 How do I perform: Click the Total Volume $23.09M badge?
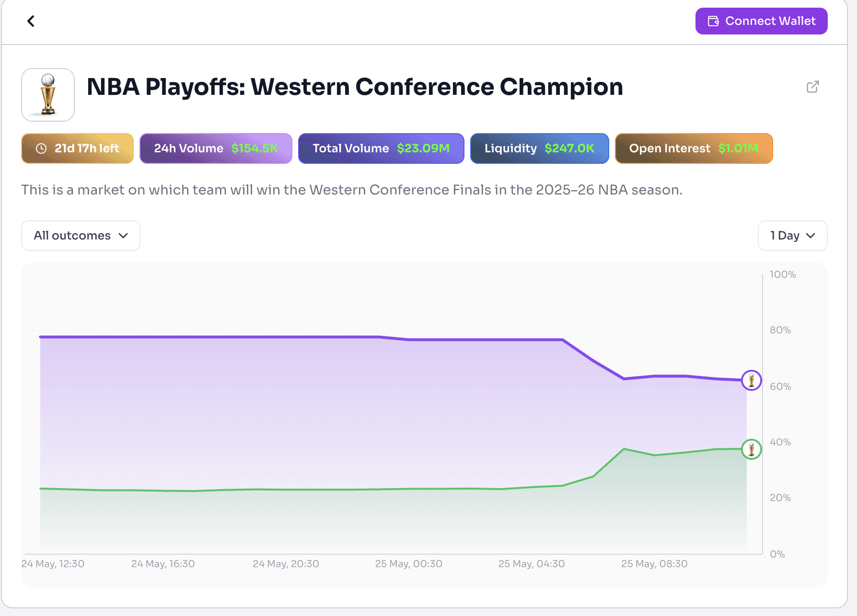(x=381, y=148)
